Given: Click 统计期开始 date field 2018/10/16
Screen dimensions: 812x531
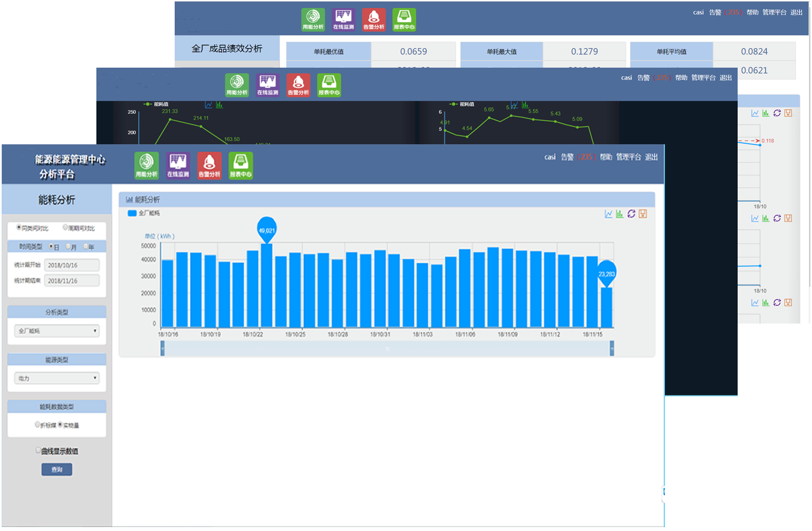Looking at the screenshot, I should pos(72,265).
